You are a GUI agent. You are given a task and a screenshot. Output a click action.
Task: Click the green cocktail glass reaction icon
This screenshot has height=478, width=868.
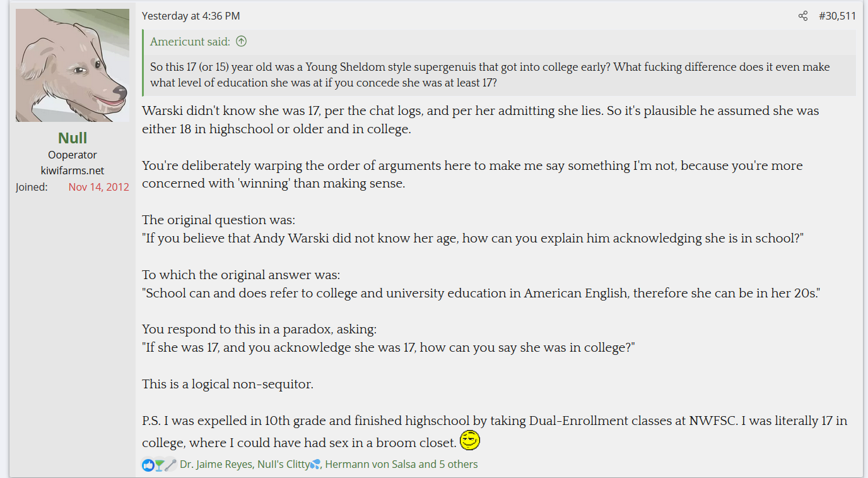click(159, 465)
